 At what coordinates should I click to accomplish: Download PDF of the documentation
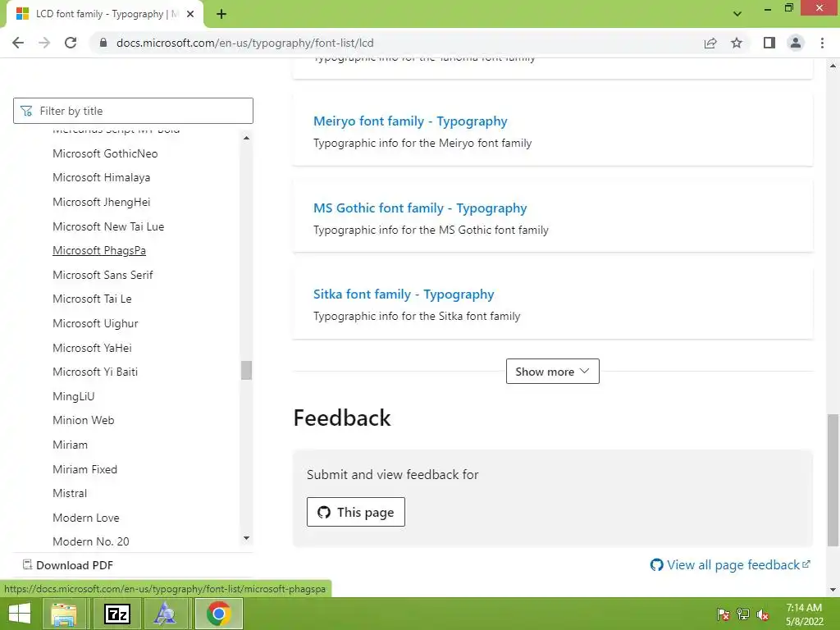click(x=67, y=565)
